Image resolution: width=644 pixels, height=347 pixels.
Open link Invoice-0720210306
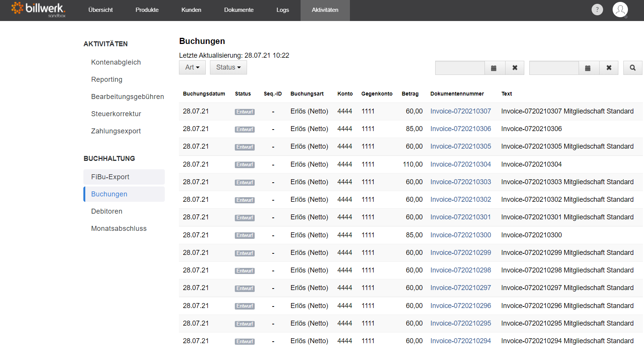460,129
